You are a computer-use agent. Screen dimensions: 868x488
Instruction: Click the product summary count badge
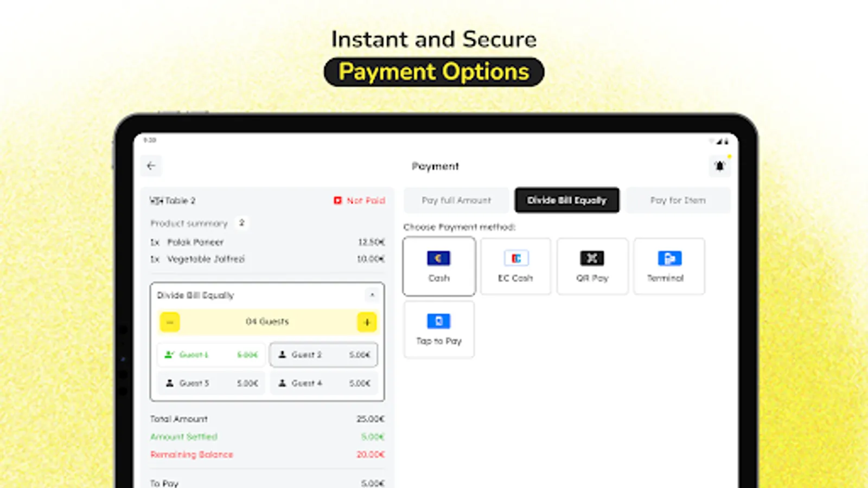pos(242,223)
